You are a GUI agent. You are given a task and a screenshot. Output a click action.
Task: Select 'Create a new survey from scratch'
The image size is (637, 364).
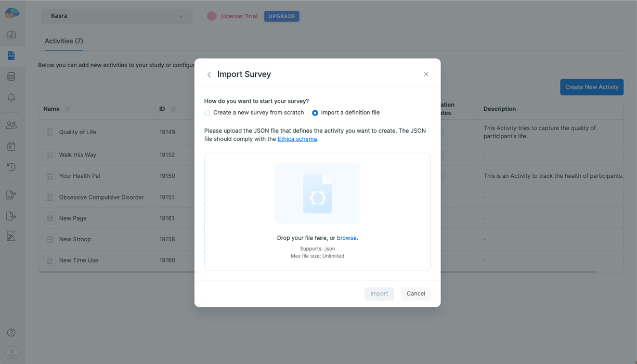pyautogui.click(x=207, y=112)
